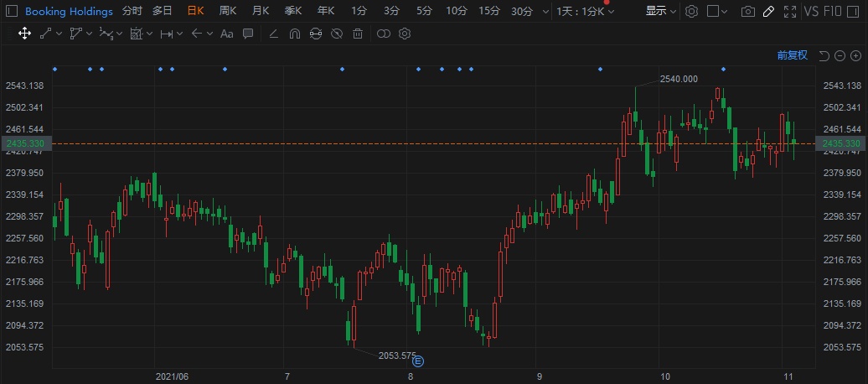Select the 周K weekly candlestick tab
868x384 pixels.
pos(228,11)
